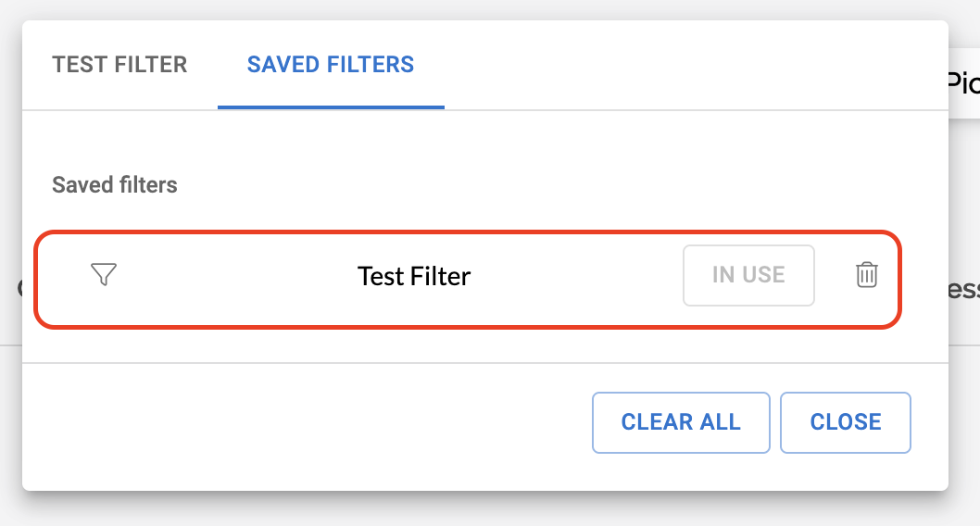
Task: Open the first tab labeled TEST FILTER
Action: tap(119, 65)
